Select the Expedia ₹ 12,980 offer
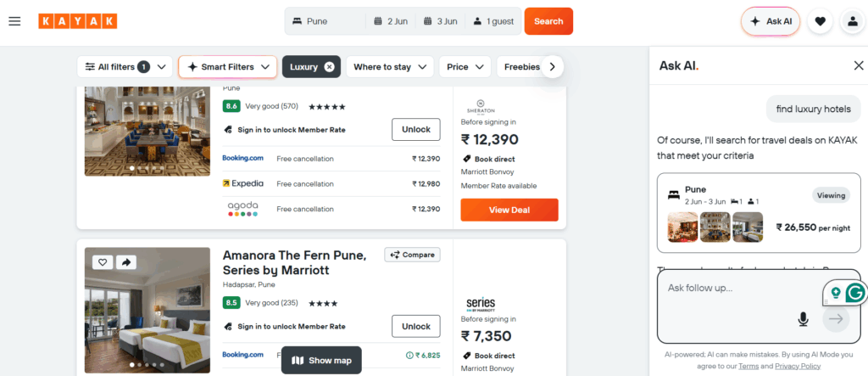Image resolution: width=868 pixels, height=376 pixels. (331, 183)
